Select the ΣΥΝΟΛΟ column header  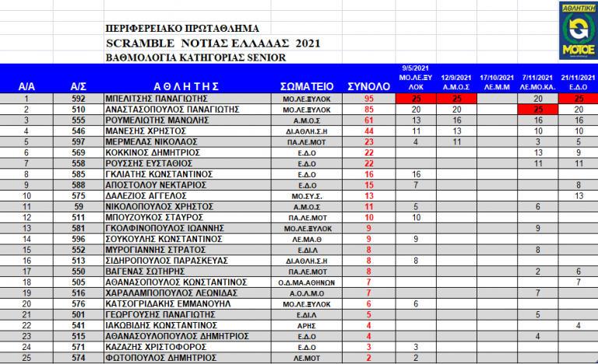coord(369,86)
